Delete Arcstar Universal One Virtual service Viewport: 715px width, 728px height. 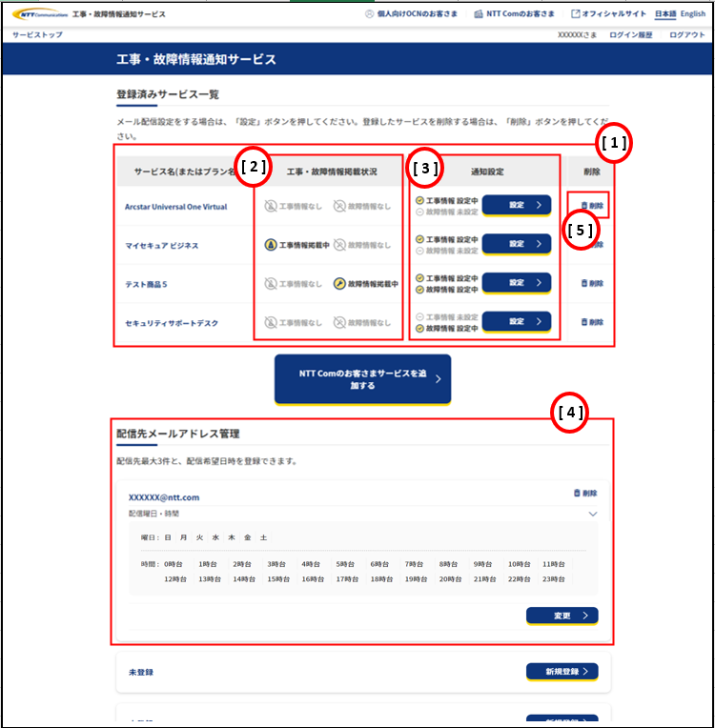click(592, 205)
